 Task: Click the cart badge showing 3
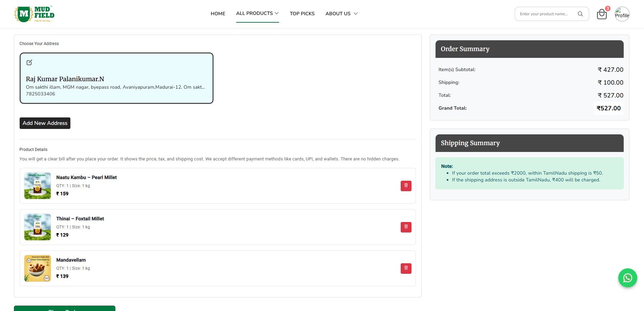(x=608, y=8)
